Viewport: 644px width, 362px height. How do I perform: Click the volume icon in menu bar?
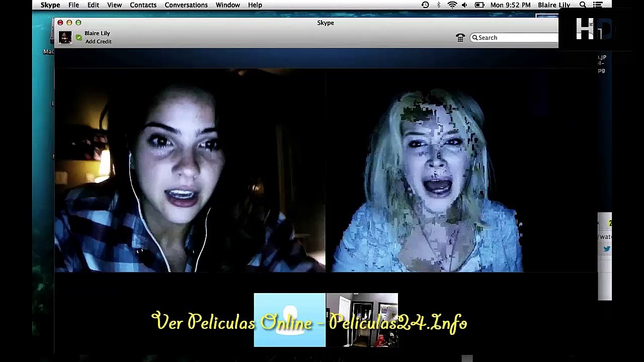[x=464, y=5]
